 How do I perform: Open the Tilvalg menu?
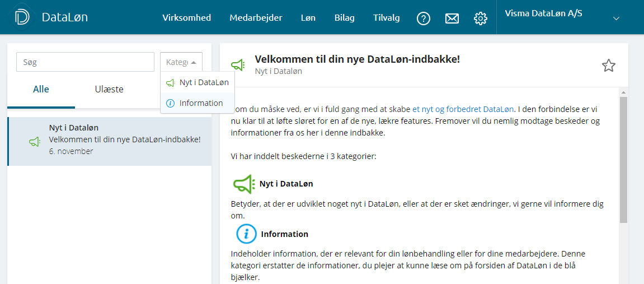(387, 18)
